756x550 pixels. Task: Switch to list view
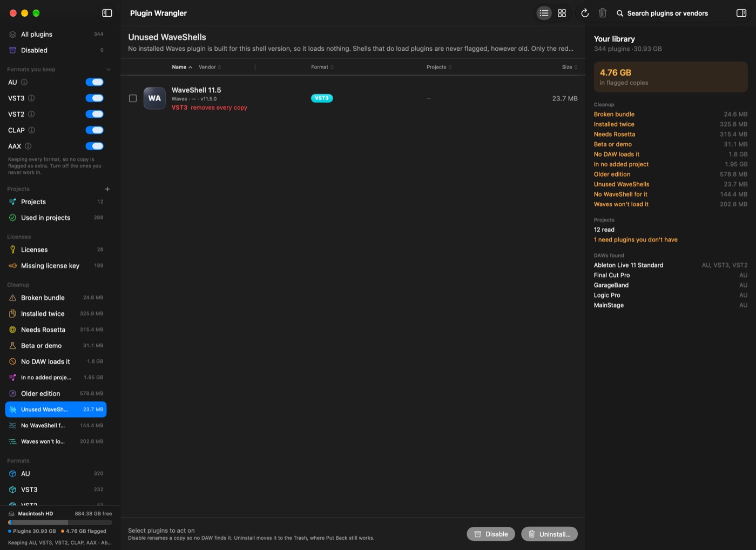(x=544, y=13)
